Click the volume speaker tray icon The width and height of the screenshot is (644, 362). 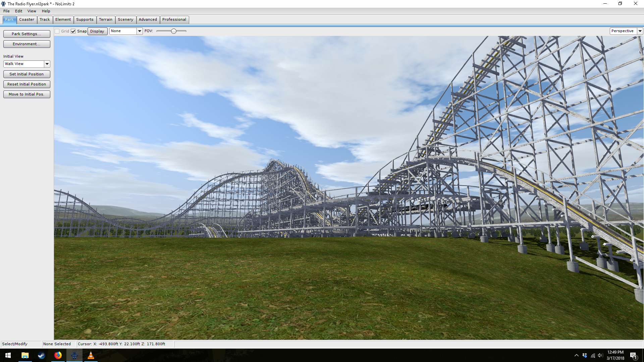click(600, 355)
